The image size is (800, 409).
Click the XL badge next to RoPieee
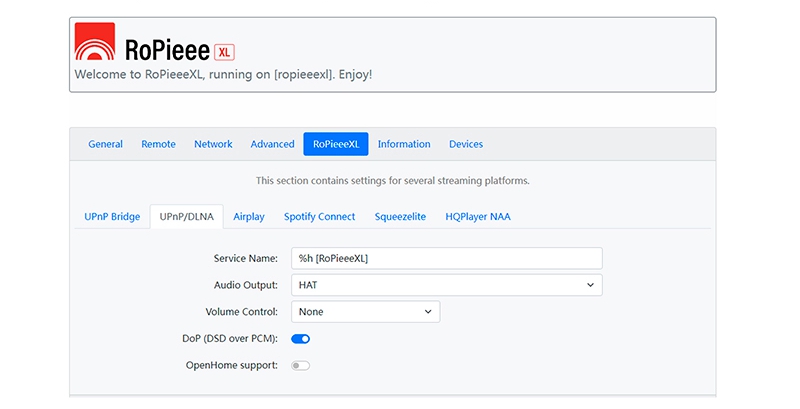tap(224, 52)
